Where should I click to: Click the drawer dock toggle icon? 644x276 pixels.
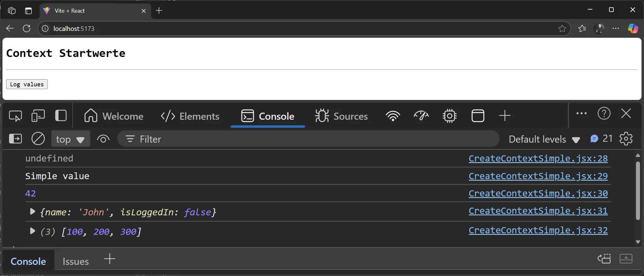[604, 259]
